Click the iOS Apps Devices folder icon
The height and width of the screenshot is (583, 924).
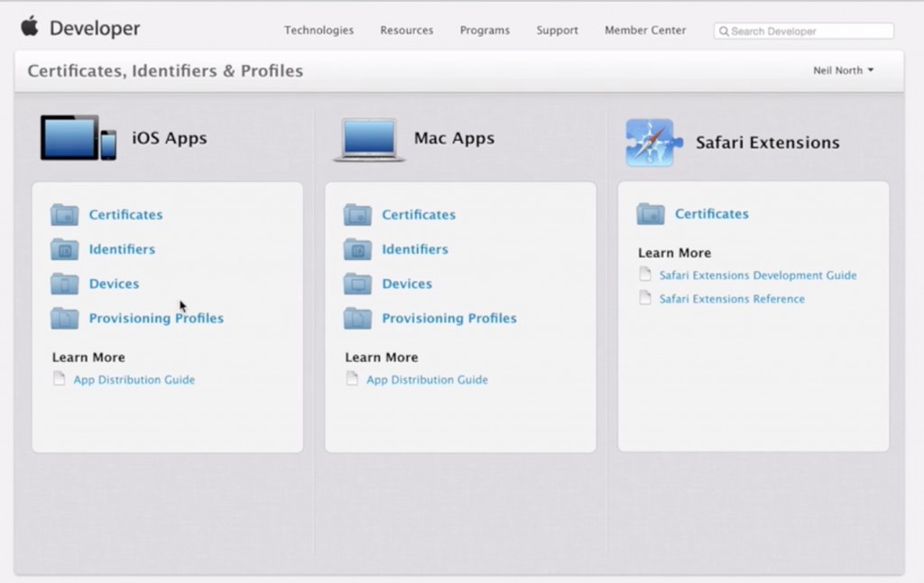coord(64,283)
